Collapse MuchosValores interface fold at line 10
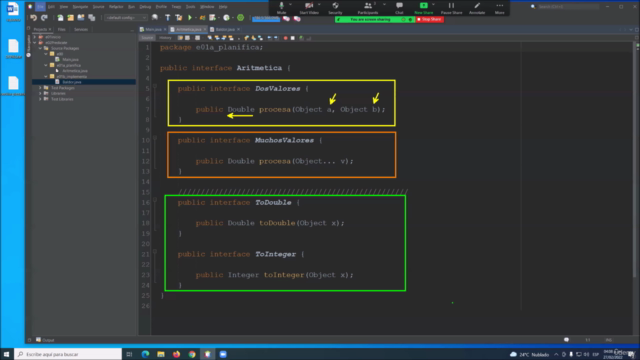 pos(155,138)
